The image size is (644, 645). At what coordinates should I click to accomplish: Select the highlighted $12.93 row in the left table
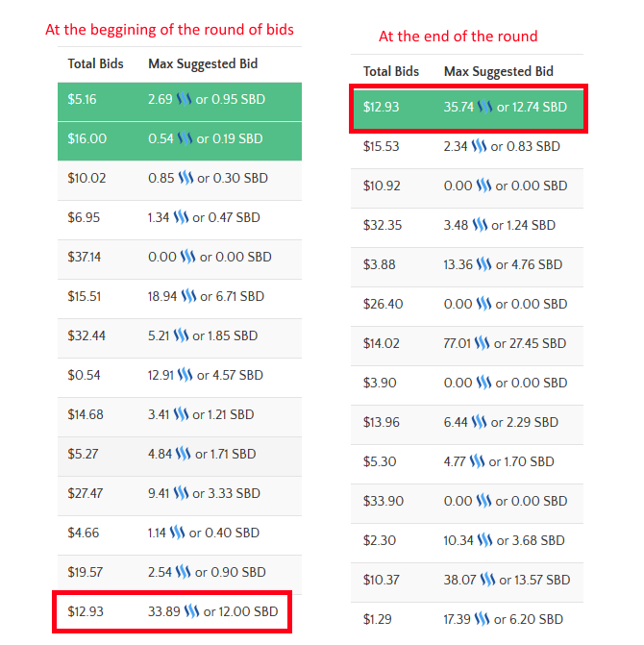click(x=172, y=611)
